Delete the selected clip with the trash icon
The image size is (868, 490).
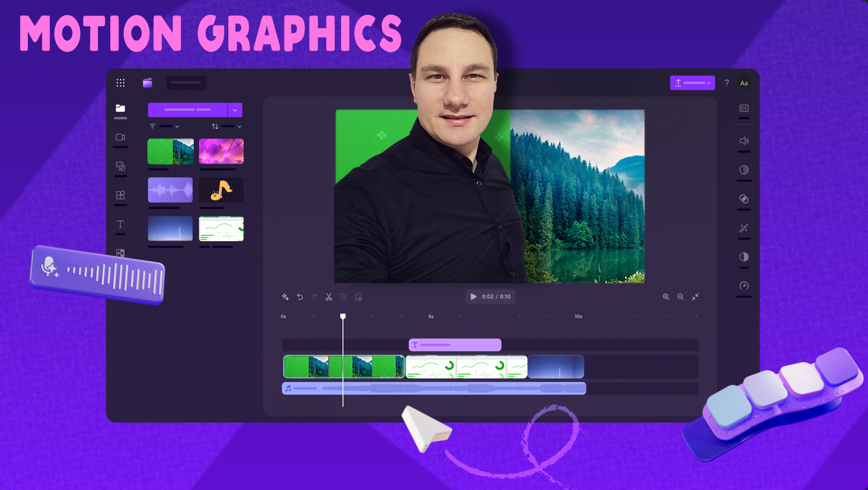point(343,297)
